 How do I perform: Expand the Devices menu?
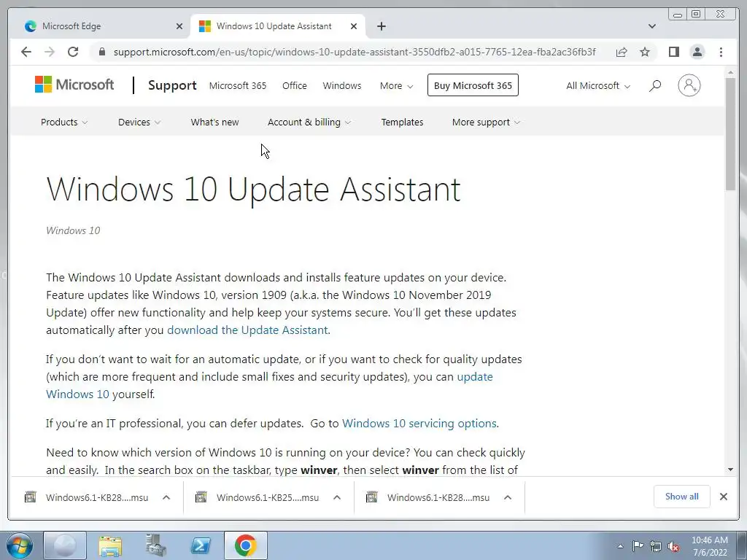[139, 122]
